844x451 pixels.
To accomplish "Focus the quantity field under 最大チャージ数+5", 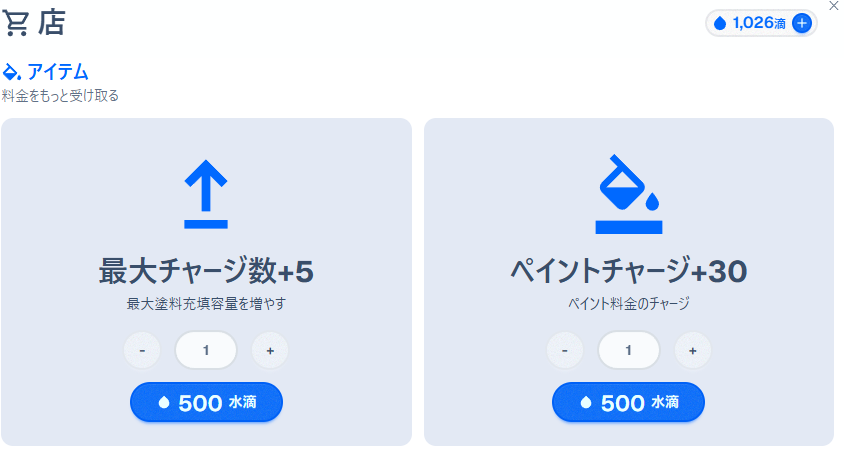I will pos(206,350).
